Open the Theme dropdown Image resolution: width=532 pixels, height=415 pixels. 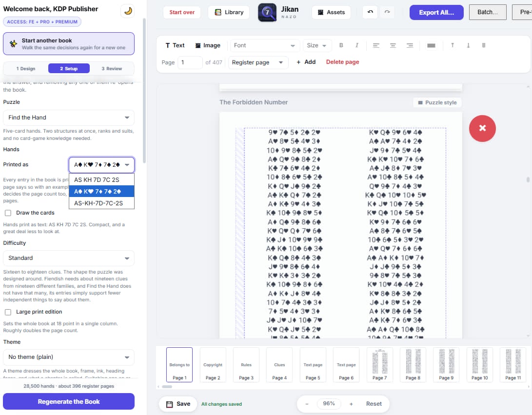point(69,357)
